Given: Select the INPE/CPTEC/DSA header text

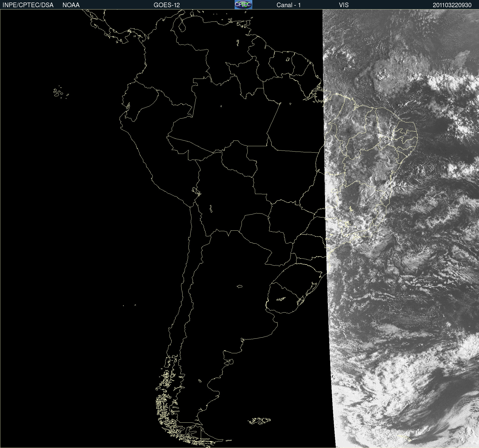Looking at the screenshot, I should tap(28, 5).
